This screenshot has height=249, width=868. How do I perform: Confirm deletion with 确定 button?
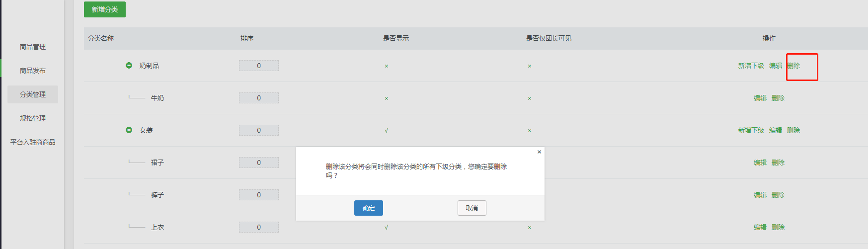tap(369, 208)
